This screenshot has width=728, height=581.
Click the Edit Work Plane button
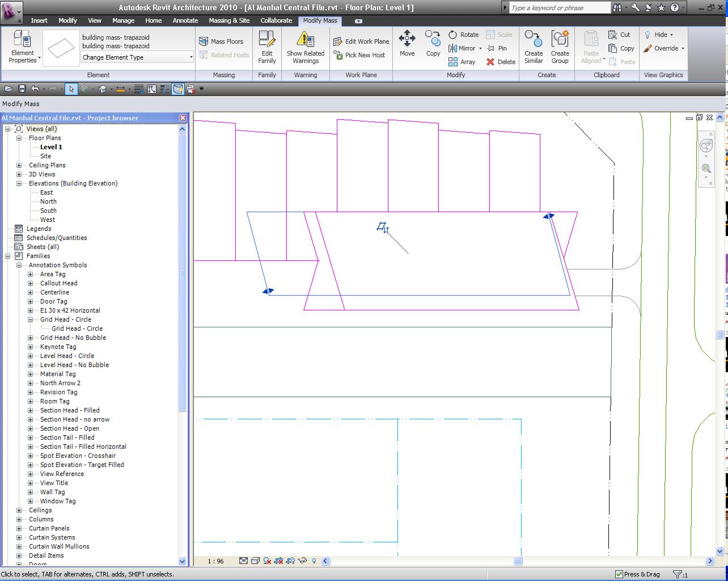362,41
